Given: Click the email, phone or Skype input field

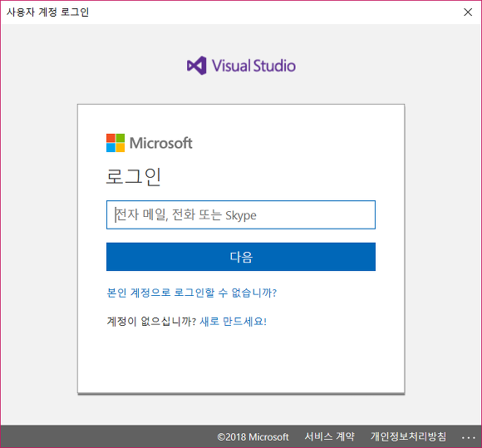Looking at the screenshot, I should pos(241,214).
